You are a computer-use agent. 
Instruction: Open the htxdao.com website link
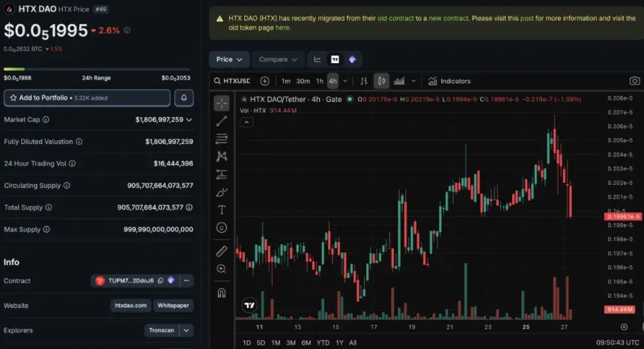tap(130, 306)
